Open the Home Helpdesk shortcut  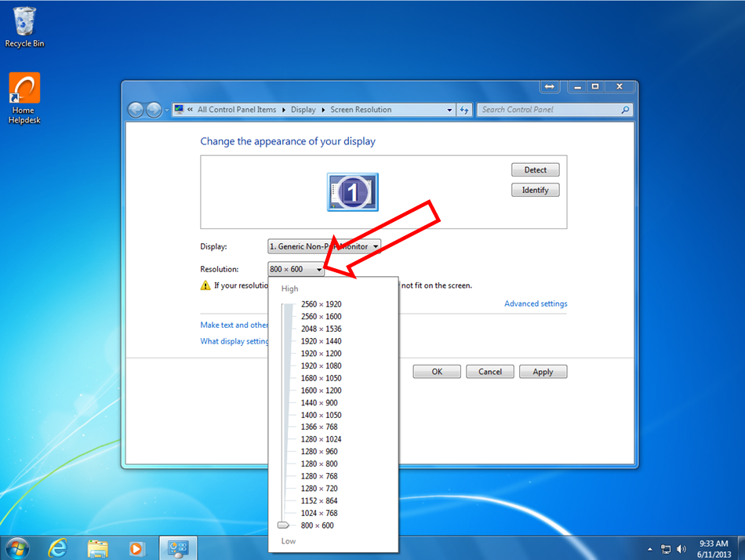pos(24,86)
